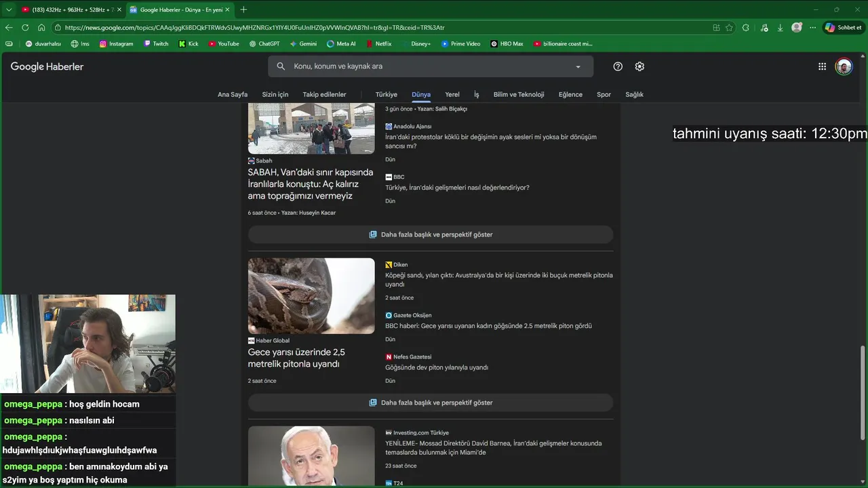The width and height of the screenshot is (868, 488).
Task: Open the Meta AI bookmark
Action: point(341,43)
